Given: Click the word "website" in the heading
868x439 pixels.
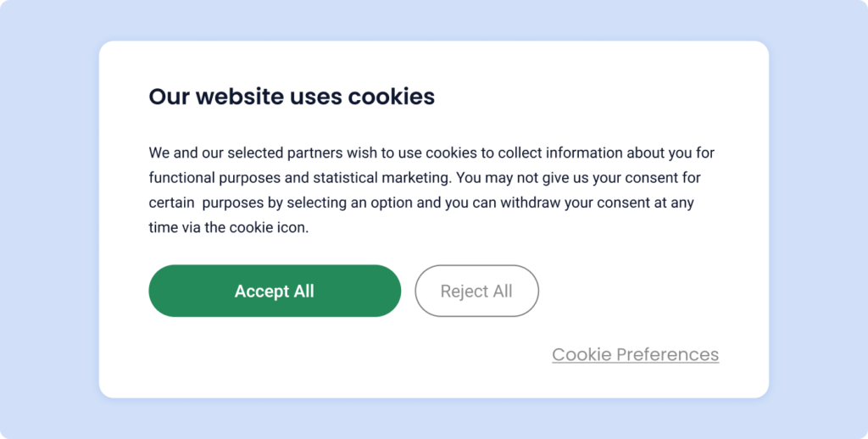Looking at the screenshot, I should 239,97.
